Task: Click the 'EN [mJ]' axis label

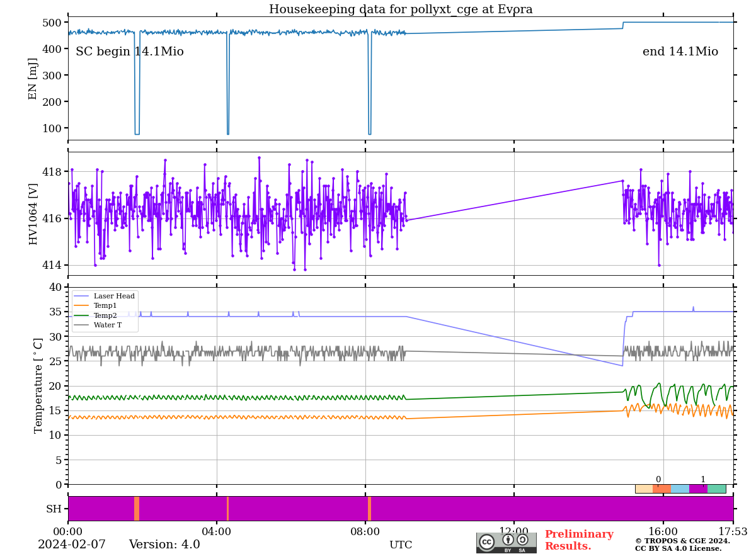Action: [x=33, y=79]
